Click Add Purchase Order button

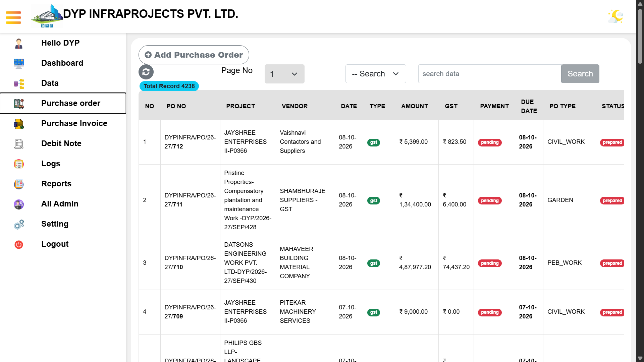[x=194, y=55]
